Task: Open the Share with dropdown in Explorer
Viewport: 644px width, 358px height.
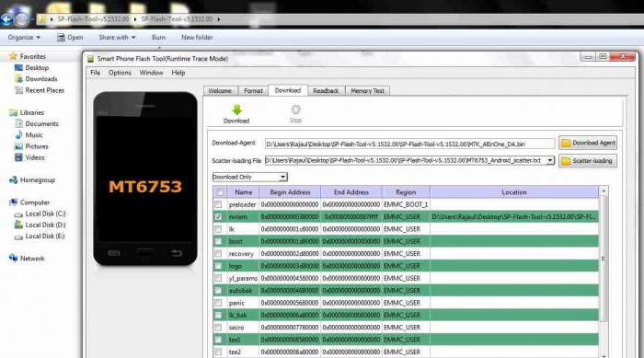Action: pos(117,38)
